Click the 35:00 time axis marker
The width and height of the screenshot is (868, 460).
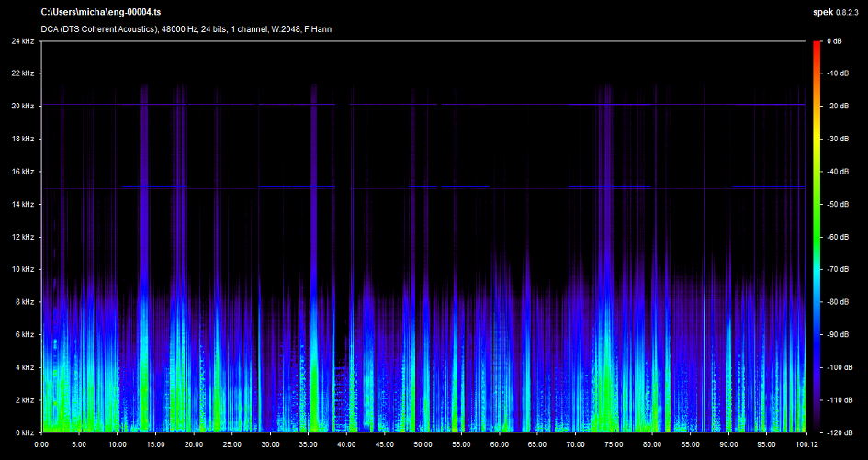308,443
